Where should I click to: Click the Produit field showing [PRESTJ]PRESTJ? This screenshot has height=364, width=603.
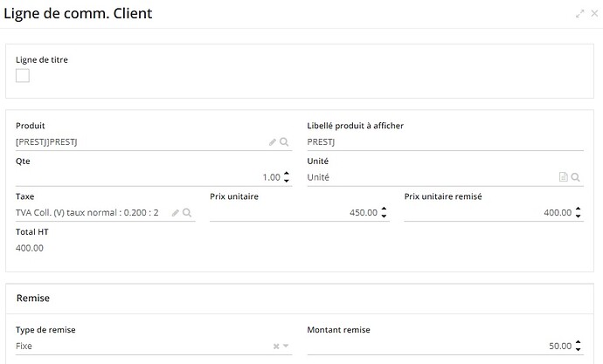141,142
